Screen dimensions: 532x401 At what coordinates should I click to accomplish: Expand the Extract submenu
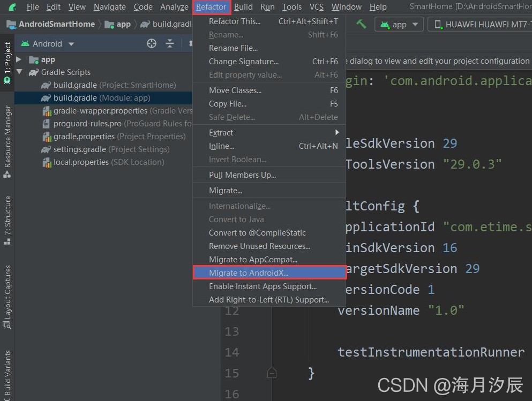click(x=269, y=133)
